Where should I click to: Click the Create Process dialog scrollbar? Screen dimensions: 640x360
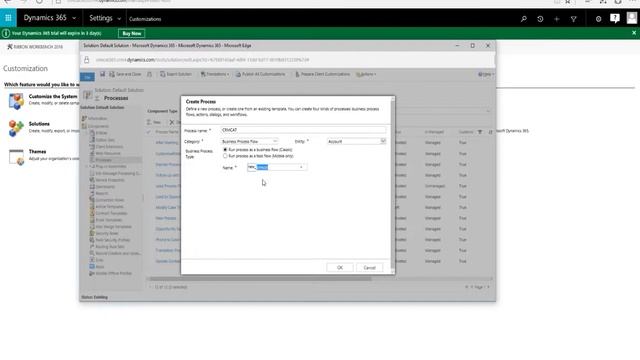click(393, 184)
